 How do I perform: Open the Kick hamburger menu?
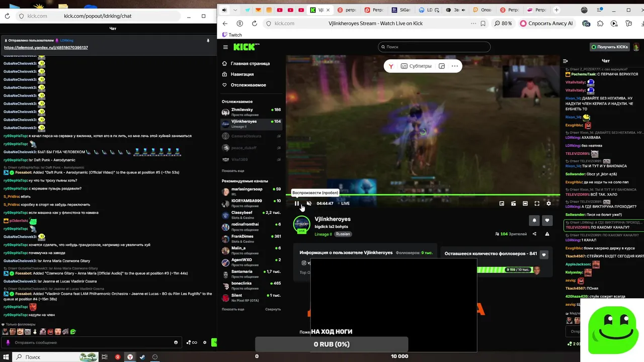coord(225,47)
